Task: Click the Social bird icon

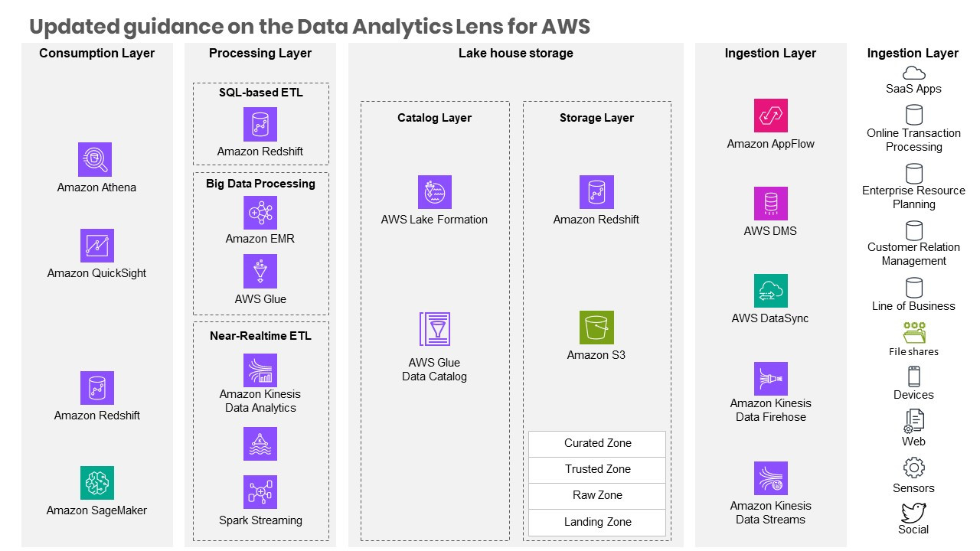Action: pyautogui.click(x=913, y=512)
